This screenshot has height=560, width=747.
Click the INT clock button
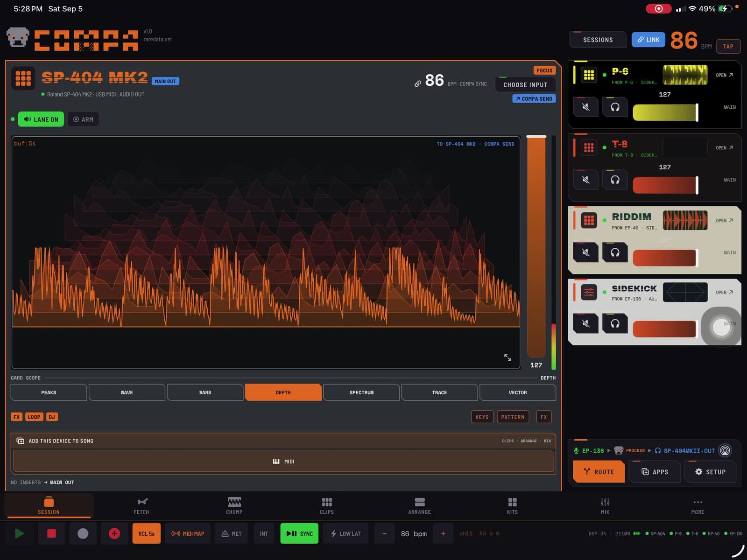coord(264,533)
